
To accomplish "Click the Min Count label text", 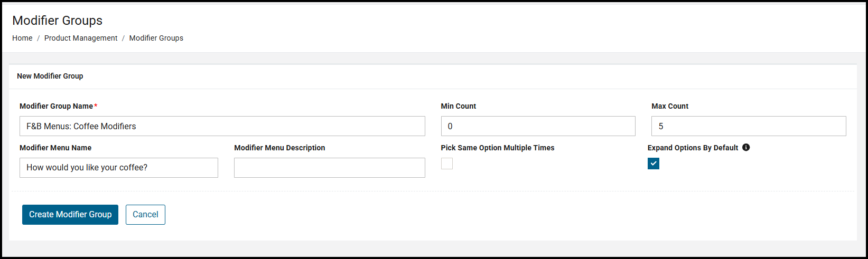I will pos(458,106).
